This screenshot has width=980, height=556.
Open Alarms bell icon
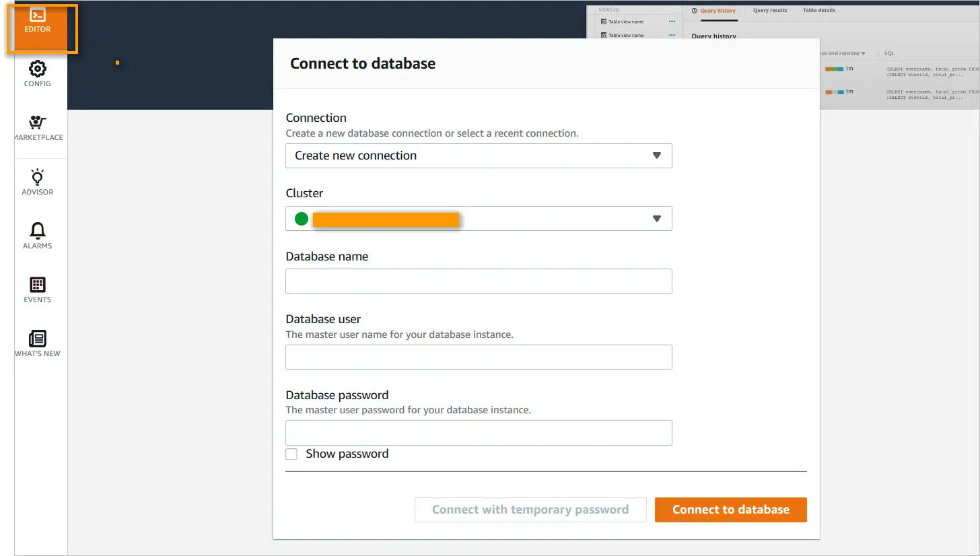38,231
